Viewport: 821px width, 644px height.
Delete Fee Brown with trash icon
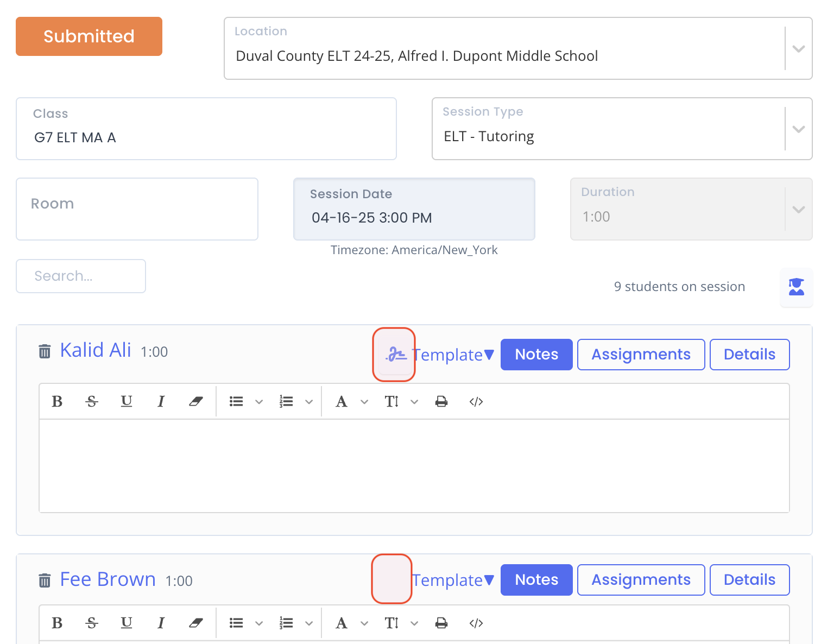click(45, 580)
